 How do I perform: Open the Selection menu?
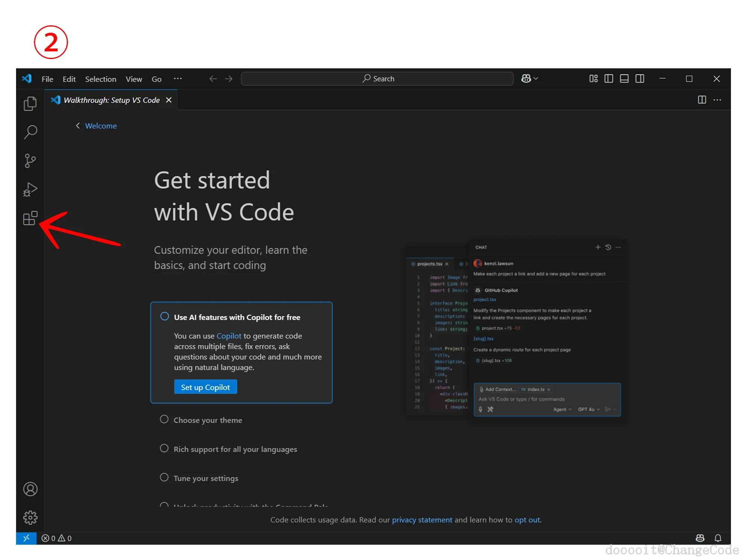pos(100,79)
